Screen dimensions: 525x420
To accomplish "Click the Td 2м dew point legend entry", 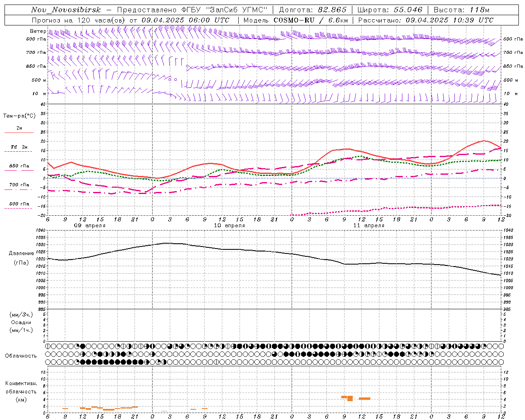I will coord(19,147).
